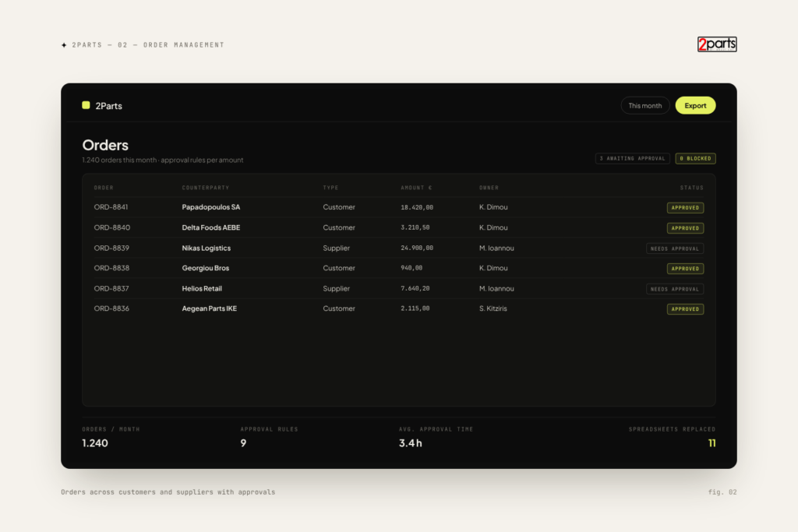Open order ORD-8838
798x532 pixels.
(111, 268)
